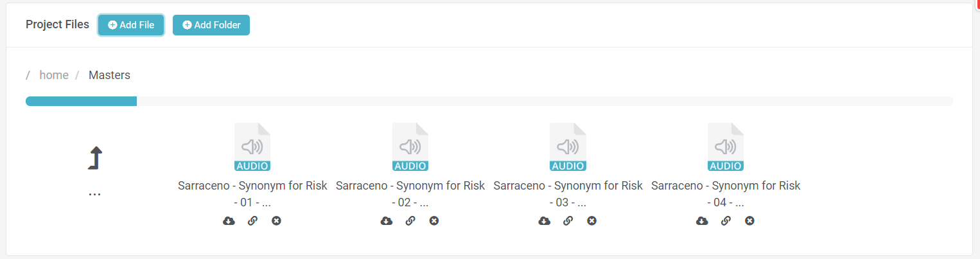Select Masters in the breadcrumb path
This screenshot has height=259, width=980.
pos(109,75)
